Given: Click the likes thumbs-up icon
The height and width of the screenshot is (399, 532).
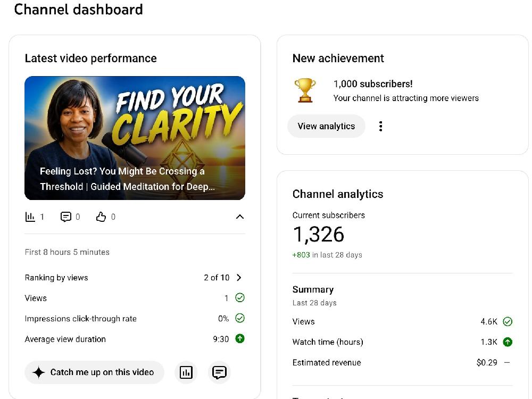Looking at the screenshot, I should click(101, 217).
